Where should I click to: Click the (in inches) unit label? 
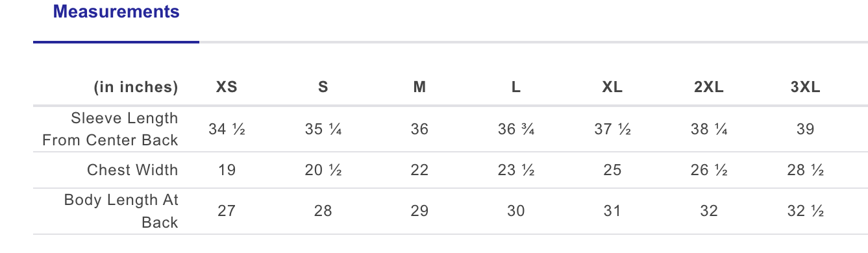[136, 87]
